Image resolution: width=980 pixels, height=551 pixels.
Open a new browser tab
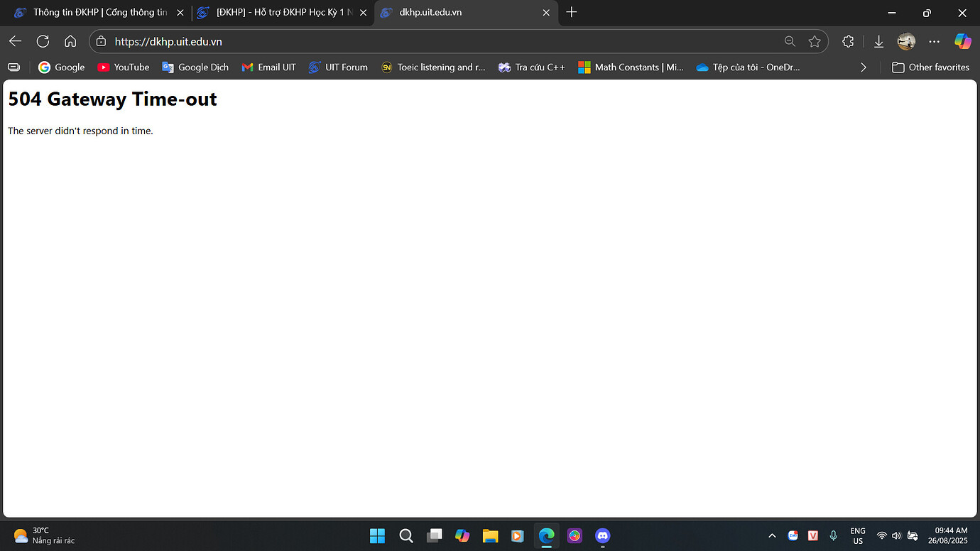coord(572,12)
